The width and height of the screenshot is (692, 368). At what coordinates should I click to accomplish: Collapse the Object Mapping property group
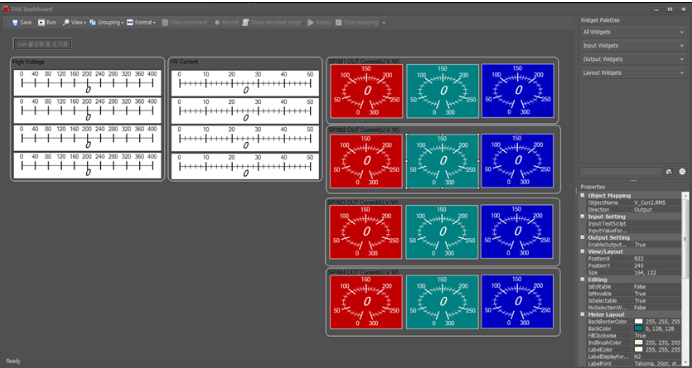pos(582,195)
